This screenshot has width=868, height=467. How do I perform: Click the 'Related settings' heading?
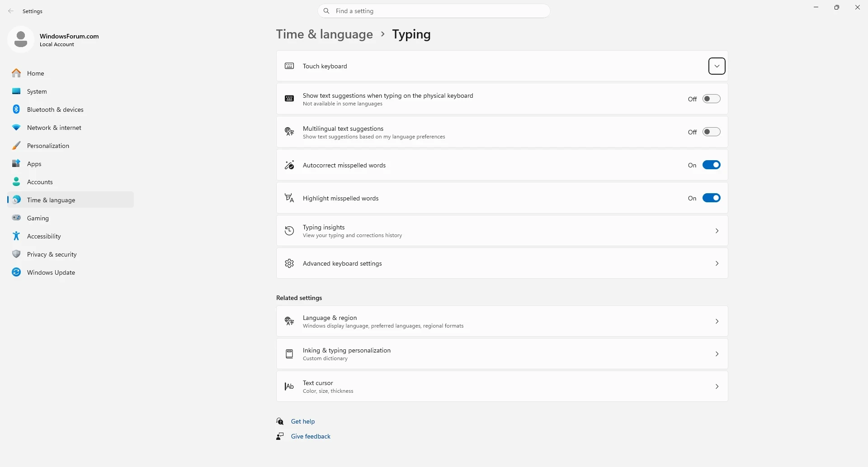tap(299, 298)
